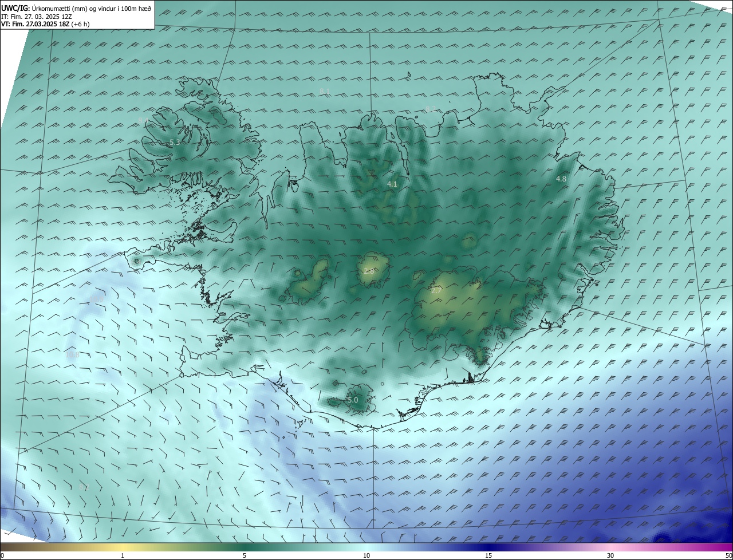Click the colorbar tick label '10'

pyautogui.click(x=366, y=555)
